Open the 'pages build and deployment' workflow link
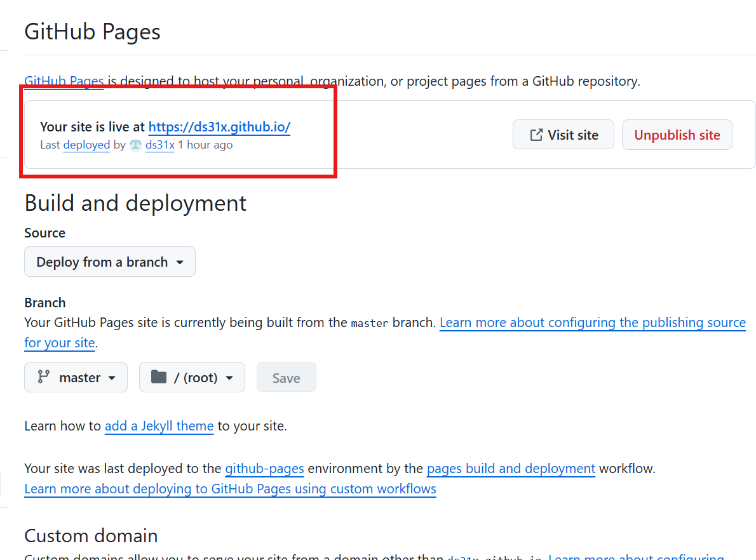The image size is (756, 560). 511,469
